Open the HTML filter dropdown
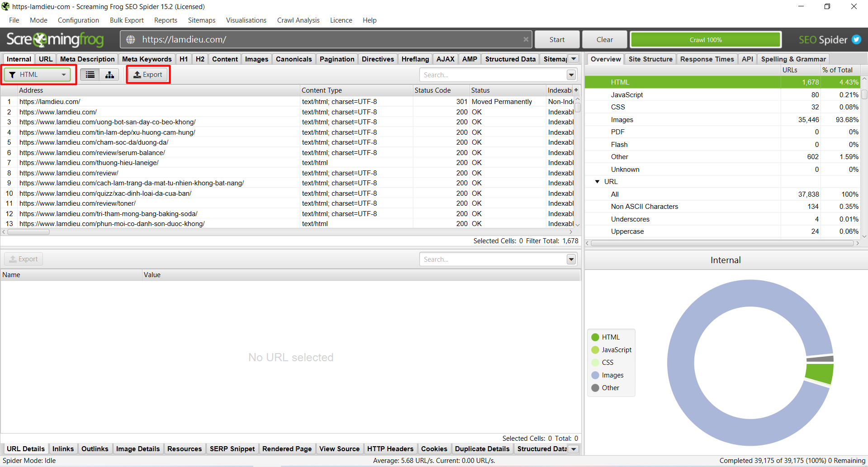The width and height of the screenshot is (868, 467). (x=38, y=75)
